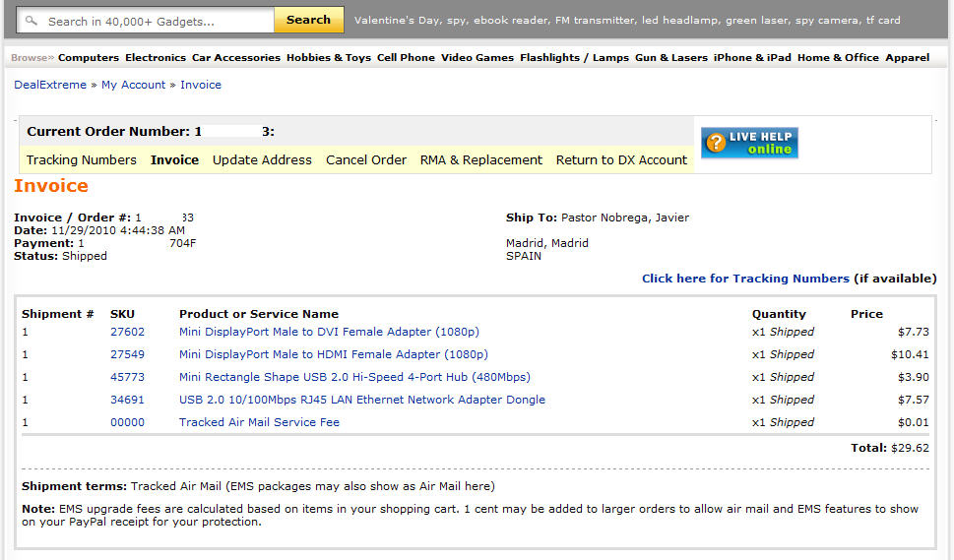Open Mini Rectangle USB 4-Port Hub product

point(354,377)
